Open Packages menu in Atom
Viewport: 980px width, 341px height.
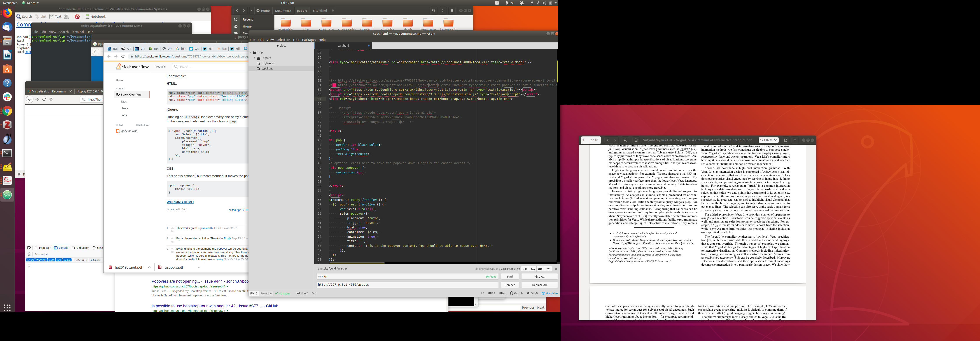[308, 40]
